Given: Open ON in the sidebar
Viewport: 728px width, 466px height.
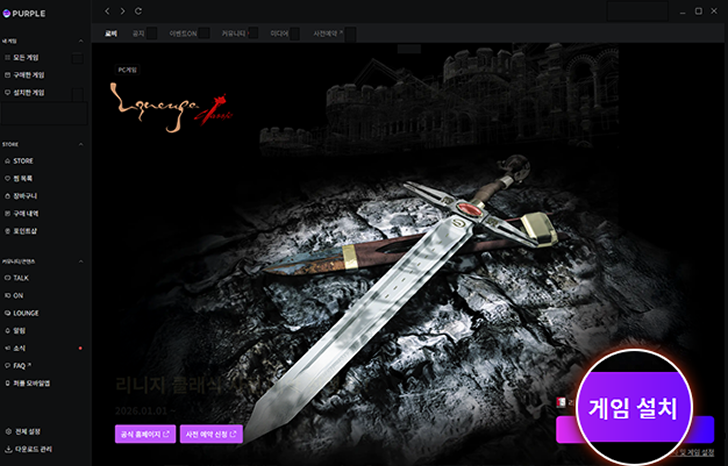Looking at the screenshot, I should tap(14, 295).
